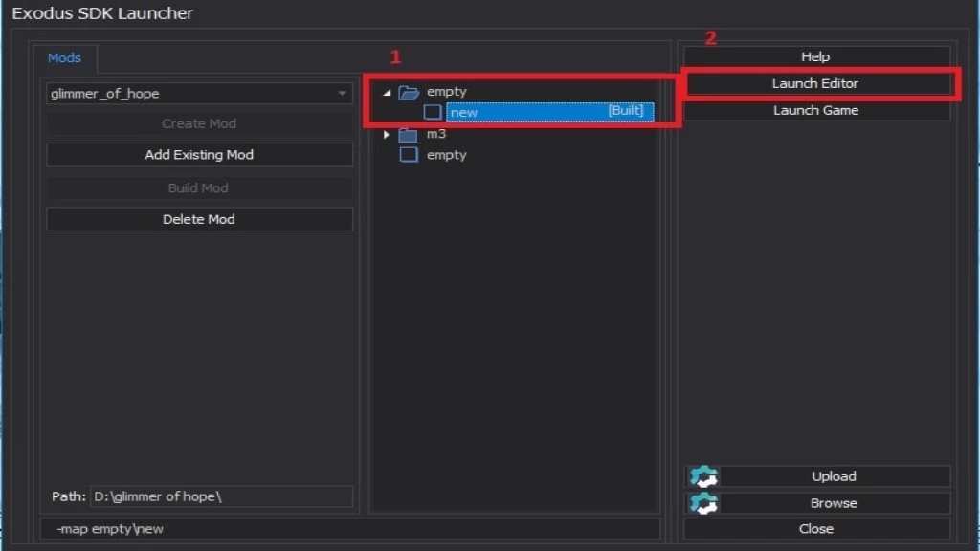Viewport: 980px width, 551px height.
Task: Close the SDK Launcher via Close button
Action: pyautogui.click(x=816, y=529)
